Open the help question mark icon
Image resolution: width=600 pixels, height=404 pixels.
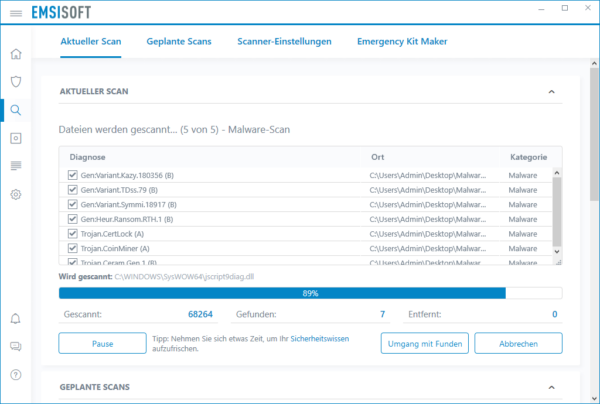pos(16,375)
